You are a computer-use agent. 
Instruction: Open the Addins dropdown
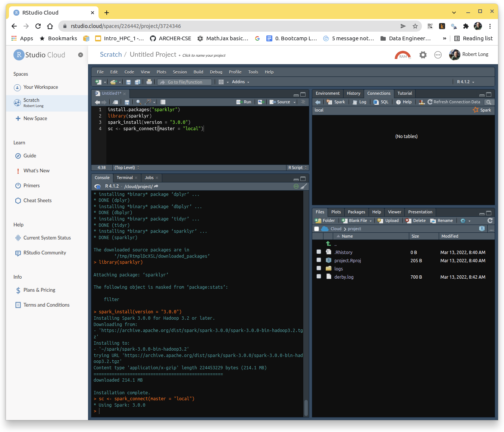[x=240, y=82]
